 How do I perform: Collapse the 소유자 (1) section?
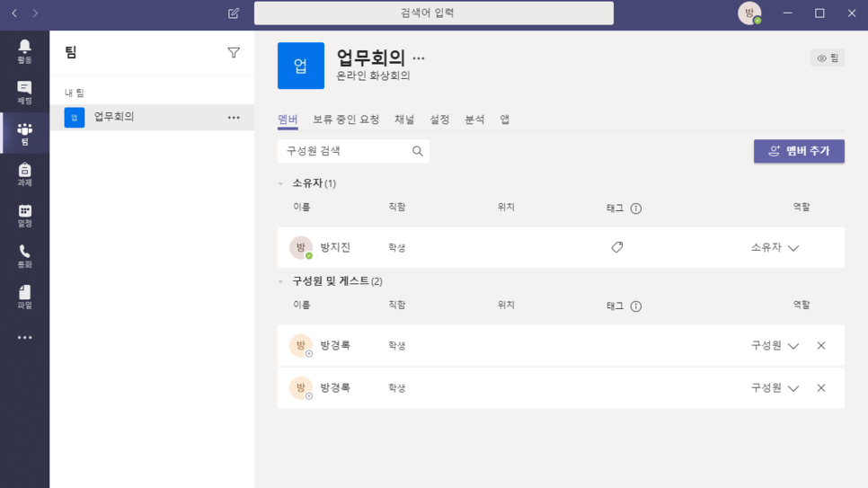pyautogui.click(x=280, y=183)
